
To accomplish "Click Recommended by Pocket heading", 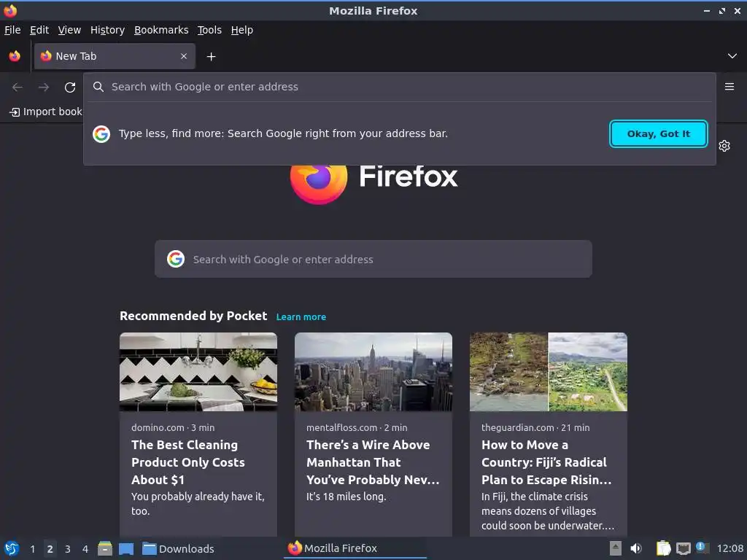I will pos(193,316).
